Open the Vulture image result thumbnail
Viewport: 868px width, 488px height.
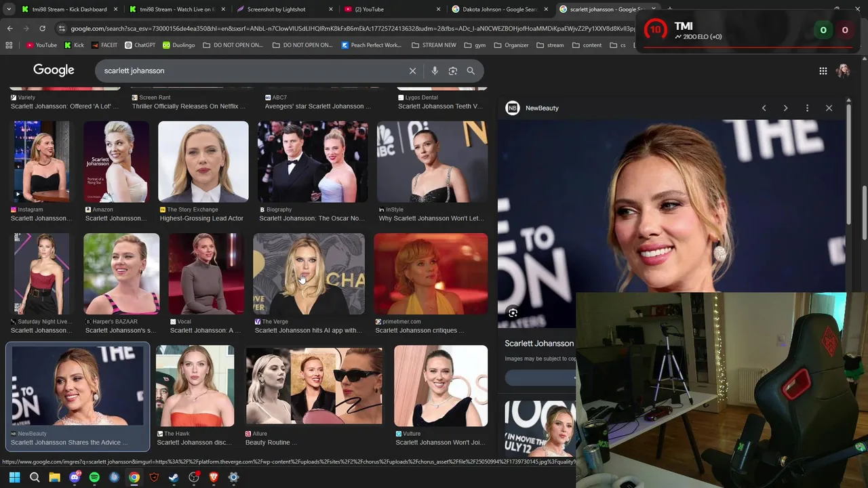coord(441,386)
